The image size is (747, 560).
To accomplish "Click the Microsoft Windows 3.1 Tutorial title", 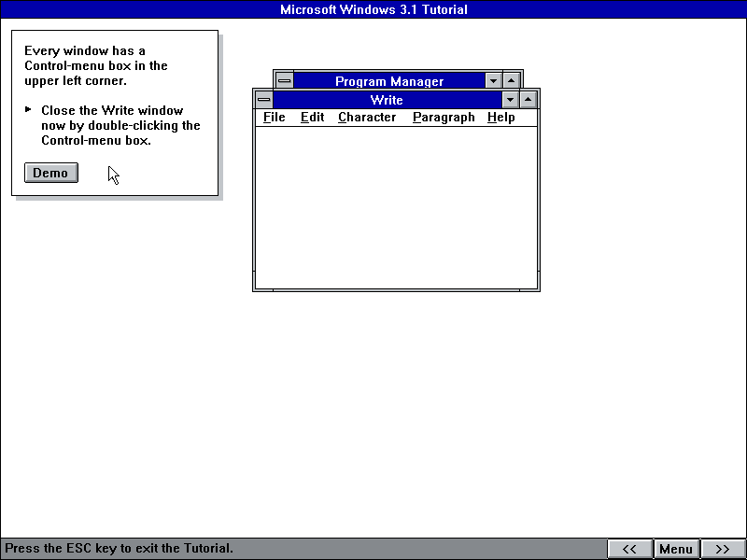I will pos(373,9).
